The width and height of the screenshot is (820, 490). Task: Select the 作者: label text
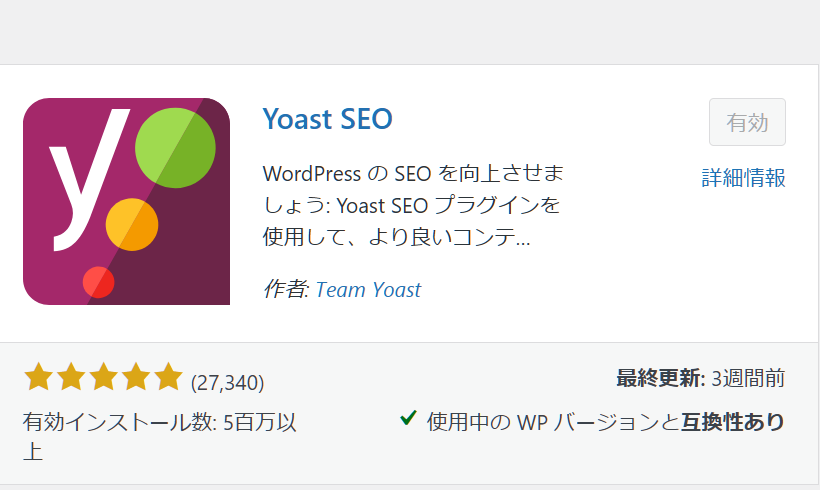point(287,289)
